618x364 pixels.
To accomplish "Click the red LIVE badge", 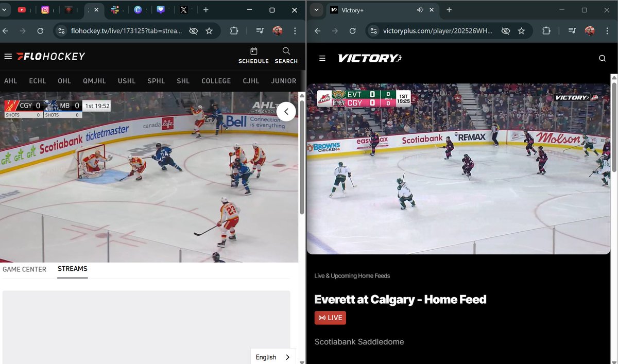I will click(x=330, y=318).
